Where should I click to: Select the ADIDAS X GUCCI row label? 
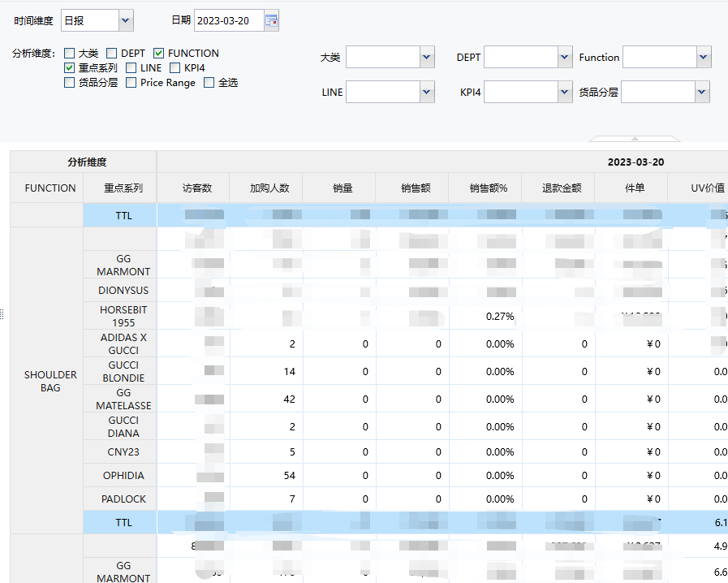(x=120, y=343)
